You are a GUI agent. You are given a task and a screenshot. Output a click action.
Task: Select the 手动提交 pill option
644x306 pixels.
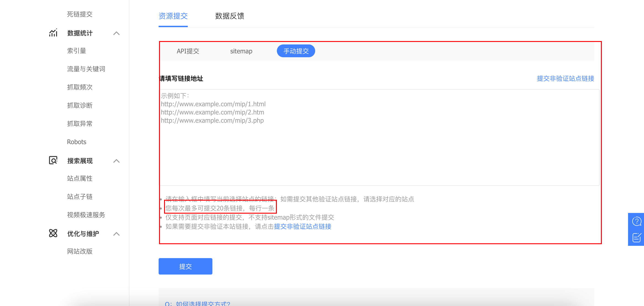pyautogui.click(x=296, y=51)
